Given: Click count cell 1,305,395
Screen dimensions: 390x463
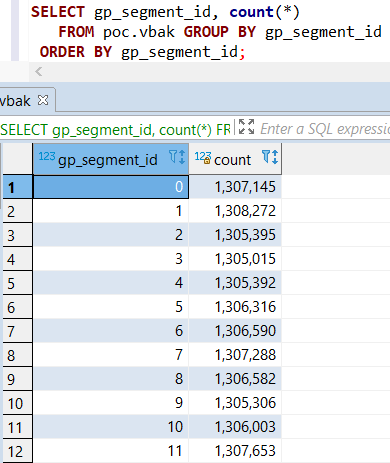Looking at the screenshot, I should pos(235,235).
